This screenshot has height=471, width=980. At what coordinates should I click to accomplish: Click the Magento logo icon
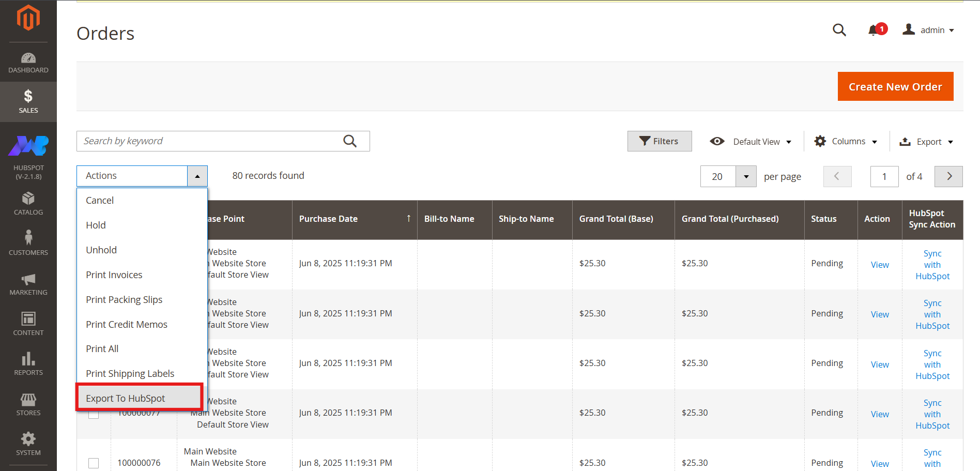pyautogui.click(x=28, y=18)
